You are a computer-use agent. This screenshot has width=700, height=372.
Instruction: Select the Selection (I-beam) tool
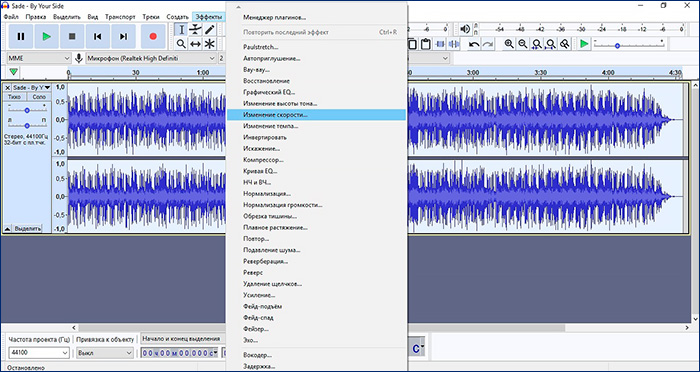181,30
